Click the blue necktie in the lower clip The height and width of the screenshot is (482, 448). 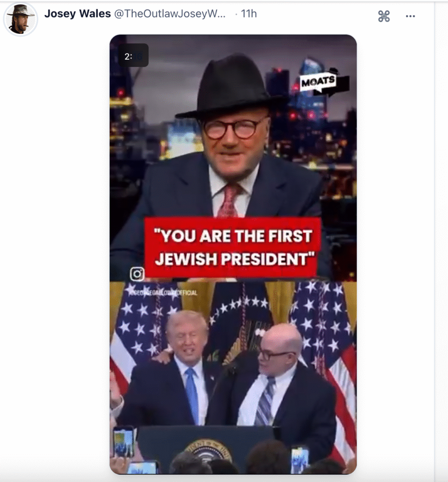[x=192, y=394]
